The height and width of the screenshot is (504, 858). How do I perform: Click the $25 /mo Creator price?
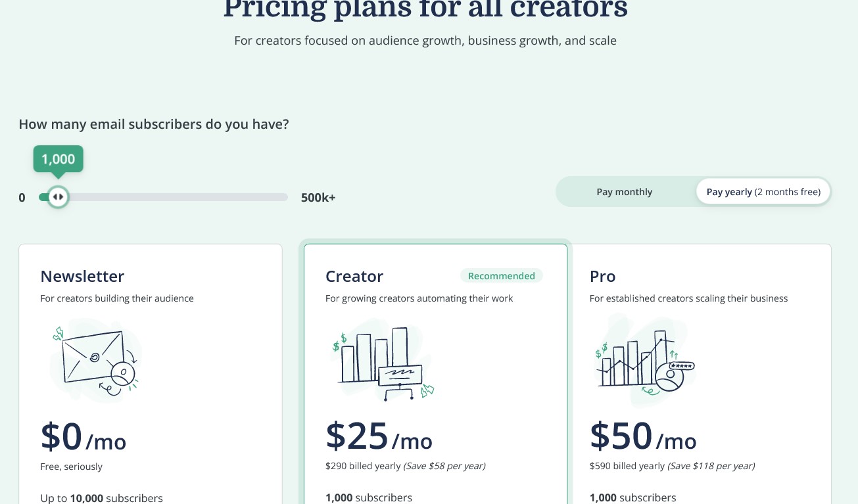coord(379,436)
